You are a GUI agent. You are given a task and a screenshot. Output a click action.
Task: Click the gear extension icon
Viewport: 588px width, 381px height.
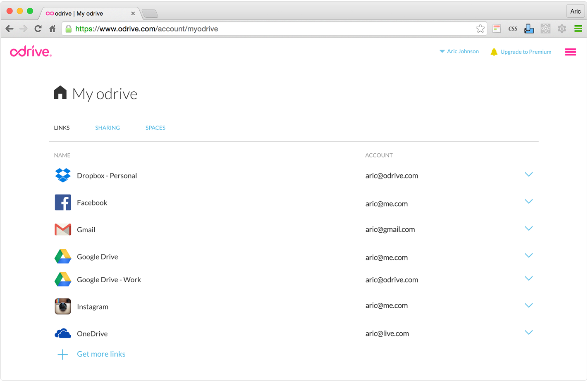click(x=562, y=29)
